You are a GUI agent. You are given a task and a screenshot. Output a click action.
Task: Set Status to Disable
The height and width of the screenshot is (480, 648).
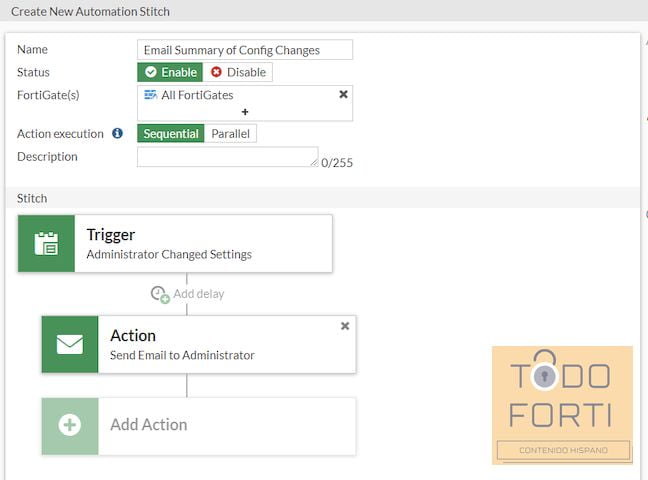[238, 72]
